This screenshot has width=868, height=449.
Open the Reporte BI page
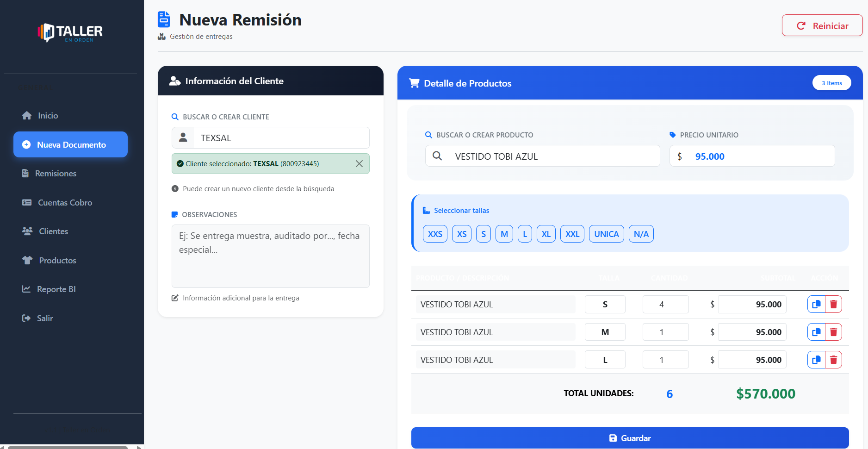(x=56, y=289)
